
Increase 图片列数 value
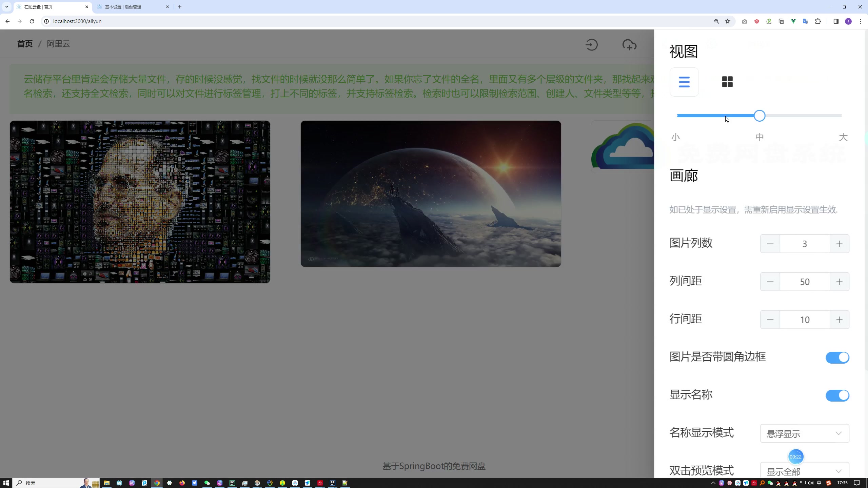pyautogui.click(x=839, y=244)
